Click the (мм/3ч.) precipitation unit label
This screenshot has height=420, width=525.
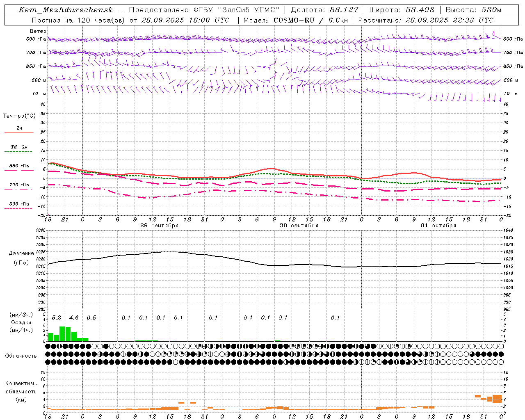click(x=21, y=315)
